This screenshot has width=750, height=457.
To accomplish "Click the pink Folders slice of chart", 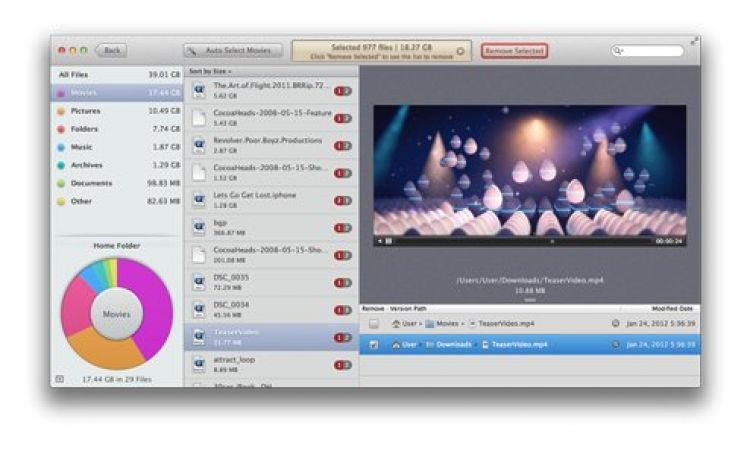I will (x=77, y=306).
